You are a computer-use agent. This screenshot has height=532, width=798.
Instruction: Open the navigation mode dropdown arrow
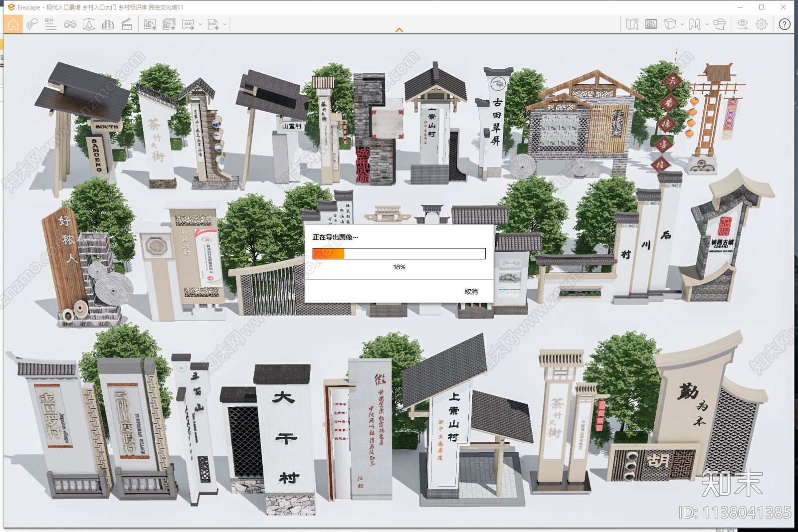tap(707, 24)
